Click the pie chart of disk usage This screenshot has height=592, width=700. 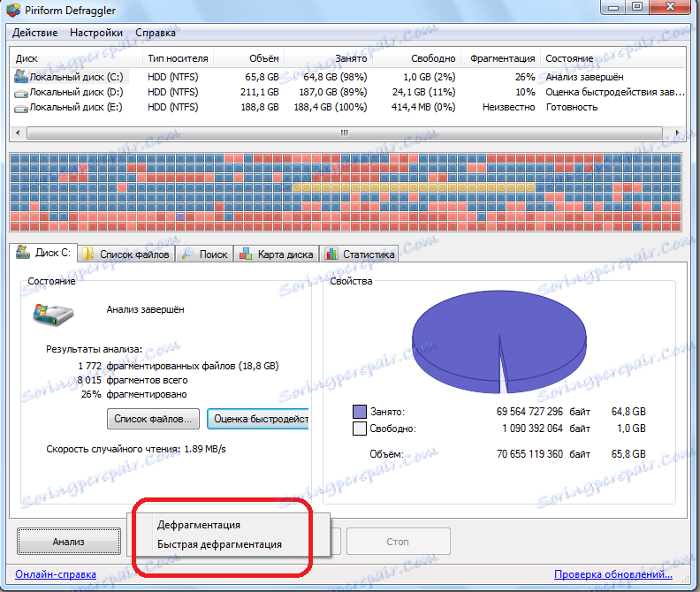[499, 342]
